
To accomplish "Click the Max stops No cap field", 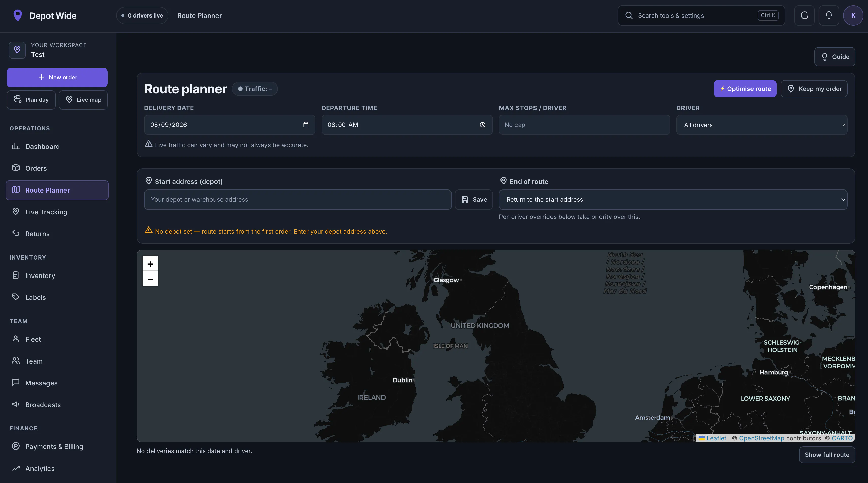I will [584, 125].
